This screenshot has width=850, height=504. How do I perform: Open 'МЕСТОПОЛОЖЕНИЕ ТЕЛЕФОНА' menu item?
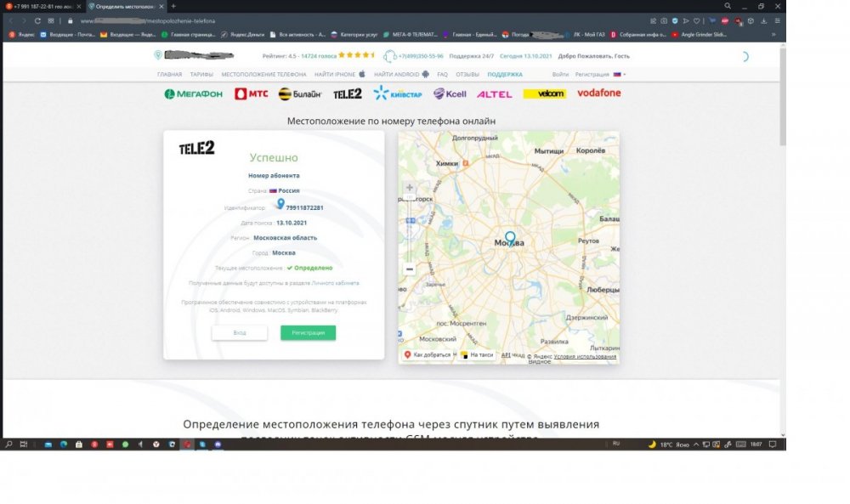pos(263,74)
